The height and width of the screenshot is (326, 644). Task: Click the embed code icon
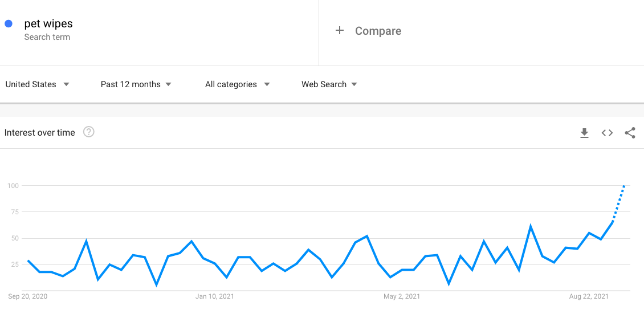click(x=607, y=133)
